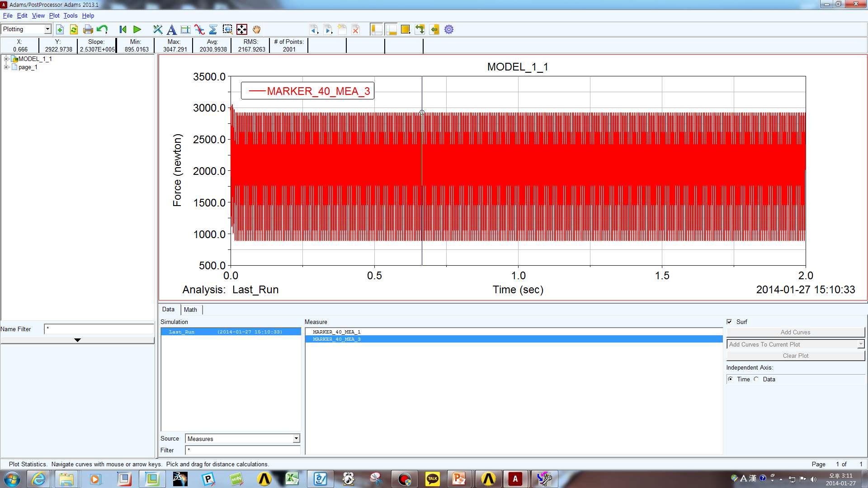The image size is (868, 488).
Task: Select the Time independent axis radio
Action: [731, 379]
